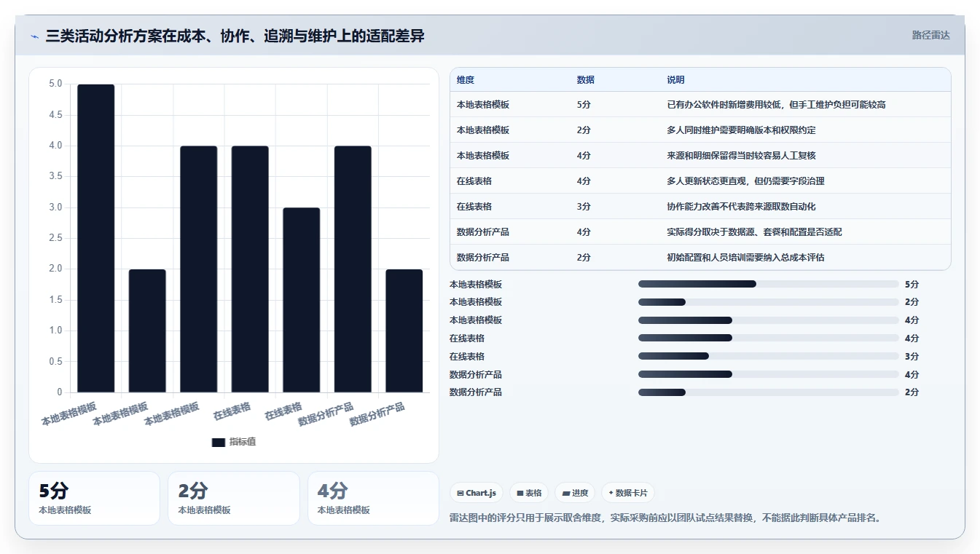The width and height of the screenshot is (980, 554).
Task: Click the 数据分析产品 chart bar with value 4
Action: (353, 269)
